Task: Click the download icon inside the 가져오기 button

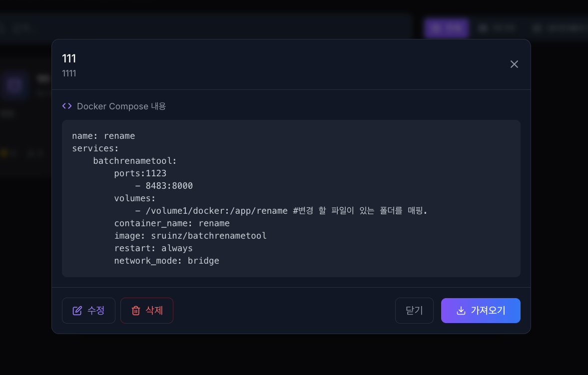Action: click(460, 310)
